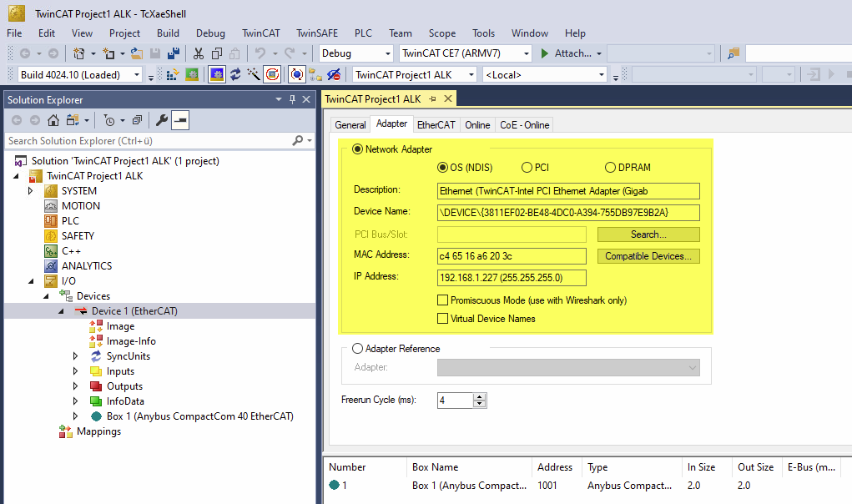Click the IP Address field
This screenshot has height=504, width=852.
point(512,278)
